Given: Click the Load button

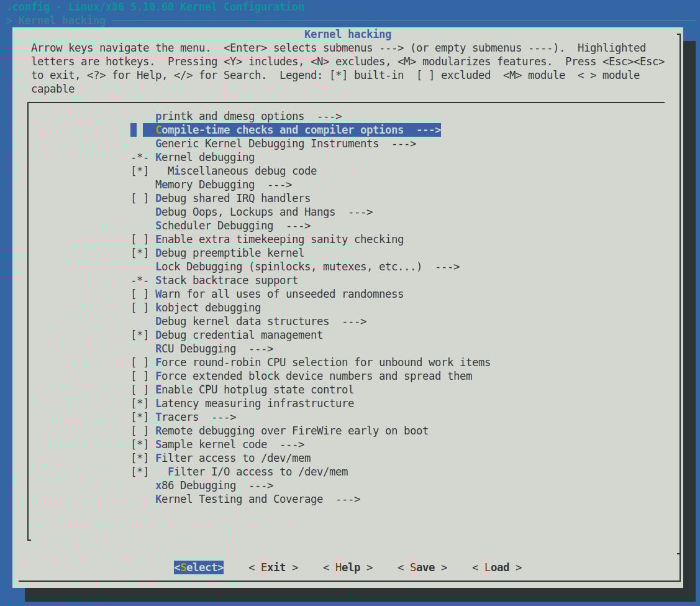Looking at the screenshot, I should [497, 567].
